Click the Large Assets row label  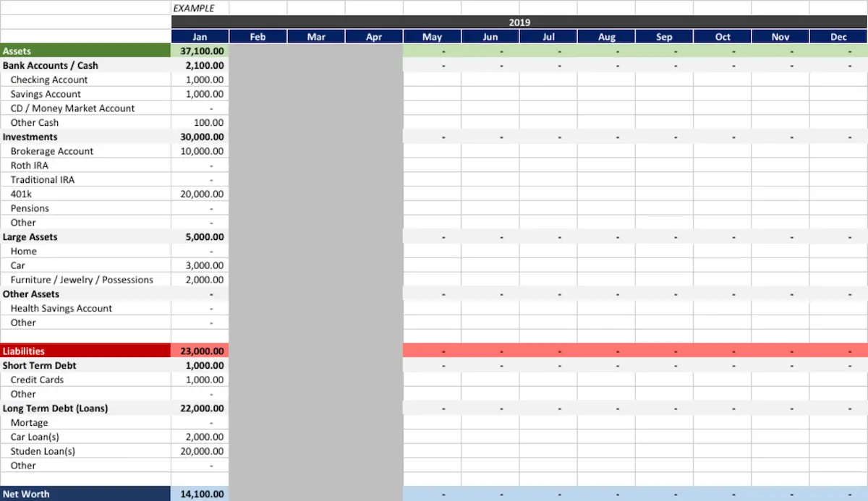pos(30,237)
